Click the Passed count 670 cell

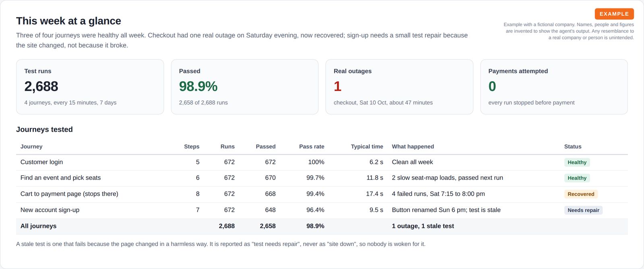pyautogui.click(x=270, y=178)
